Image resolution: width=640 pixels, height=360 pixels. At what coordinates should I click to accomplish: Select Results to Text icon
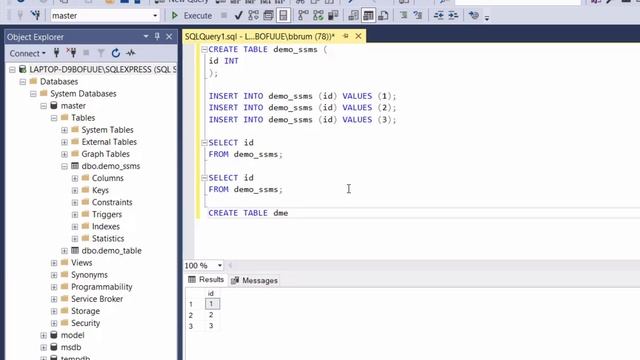click(x=353, y=16)
